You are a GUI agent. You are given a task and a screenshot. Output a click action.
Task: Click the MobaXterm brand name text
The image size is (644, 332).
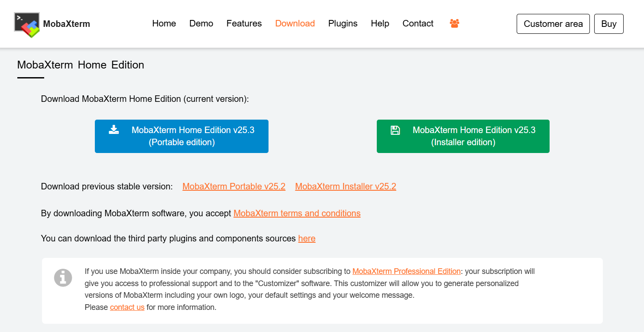coord(67,24)
